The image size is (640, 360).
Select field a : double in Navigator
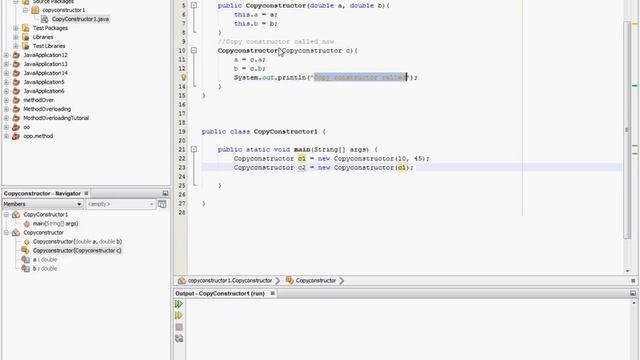45,260
